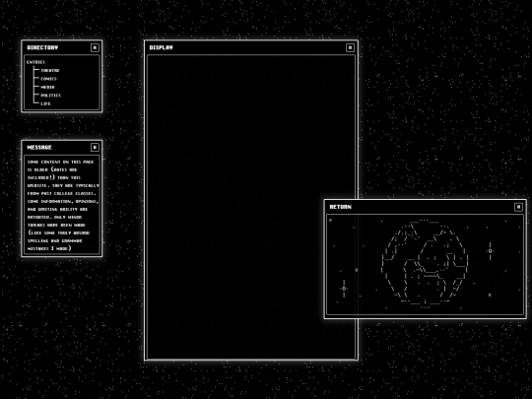Open the Life entry in Directory
This screenshot has width=532, height=399.
[x=45, y=103]
